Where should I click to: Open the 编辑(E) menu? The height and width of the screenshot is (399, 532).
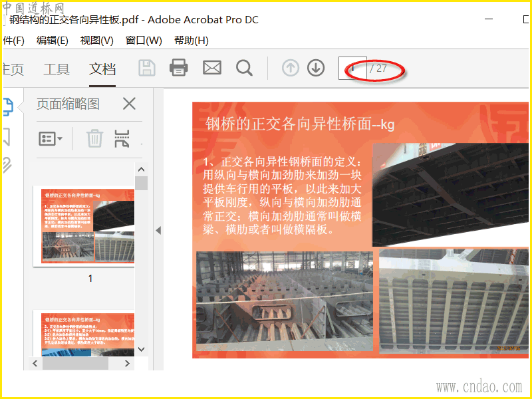pos(53,41)
